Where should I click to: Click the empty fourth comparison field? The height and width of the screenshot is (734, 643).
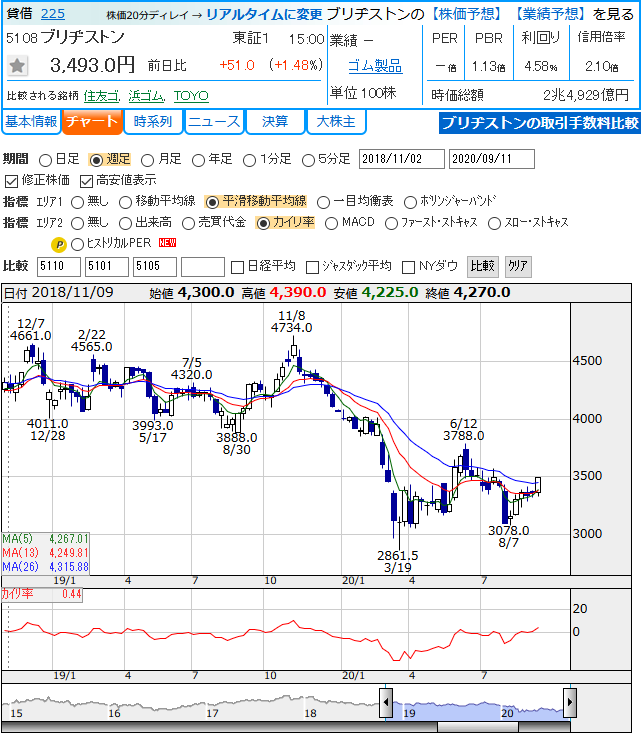pyautogui.click(x=203, y=267)
